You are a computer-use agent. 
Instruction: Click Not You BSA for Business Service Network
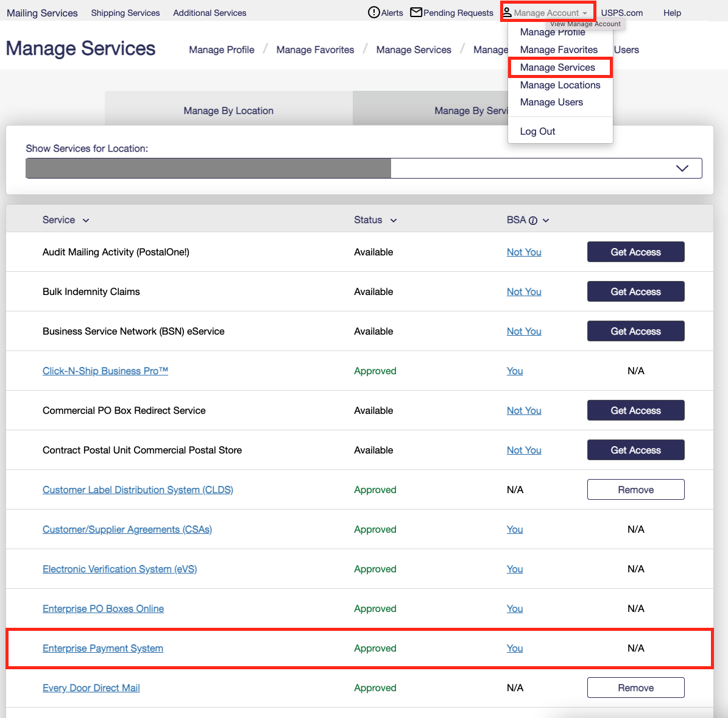point(524,331)
